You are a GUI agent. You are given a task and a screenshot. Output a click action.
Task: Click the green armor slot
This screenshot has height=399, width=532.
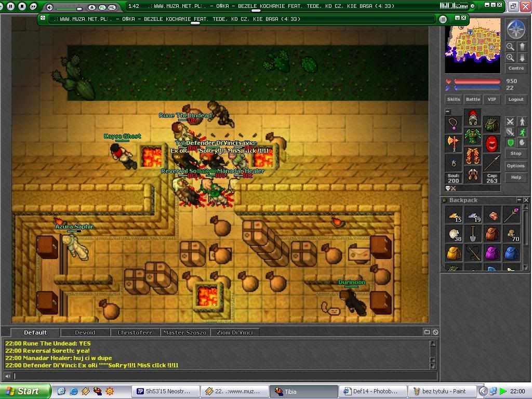tap(473, 137)
